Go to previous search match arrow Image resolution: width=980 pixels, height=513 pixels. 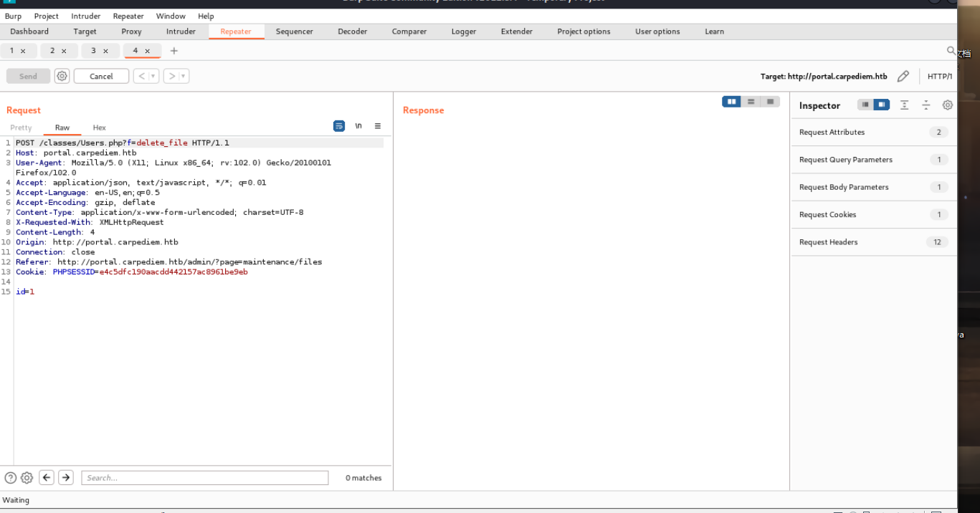click(47, 477)
